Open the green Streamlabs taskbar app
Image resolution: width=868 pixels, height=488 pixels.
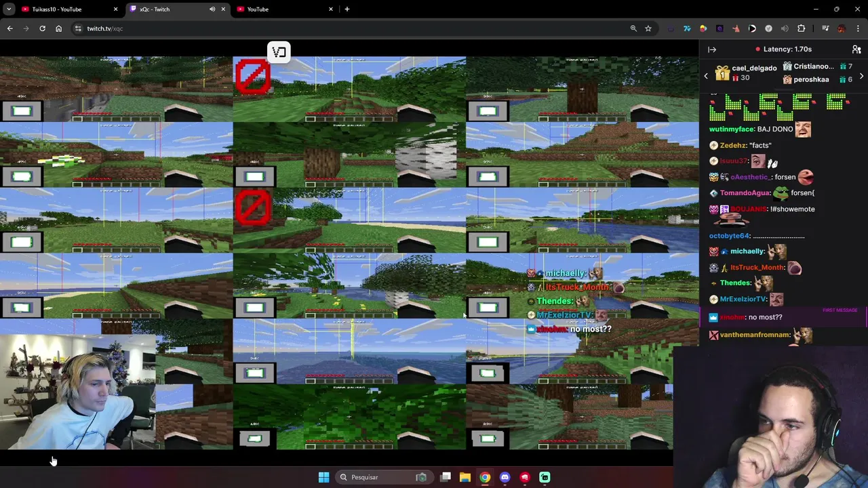click(545, 477)
